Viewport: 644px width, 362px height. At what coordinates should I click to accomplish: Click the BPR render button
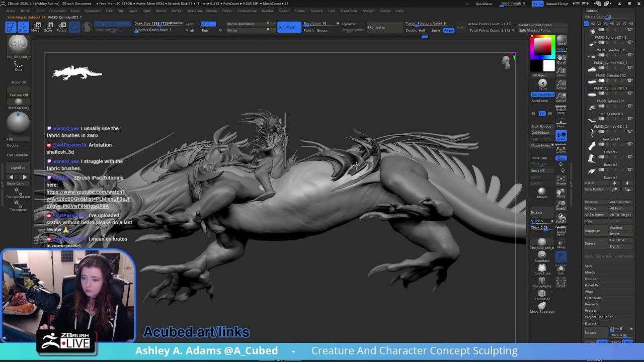click(x=561, y=41)
